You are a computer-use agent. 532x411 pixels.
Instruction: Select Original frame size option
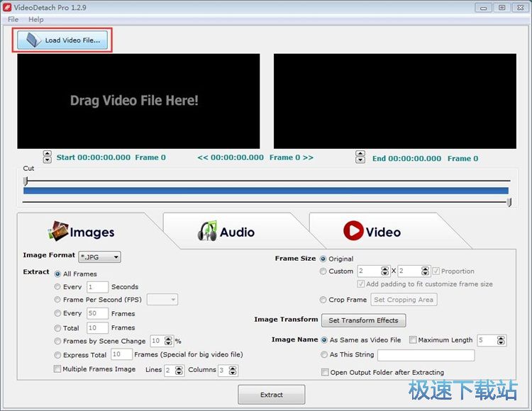(323, 259)
